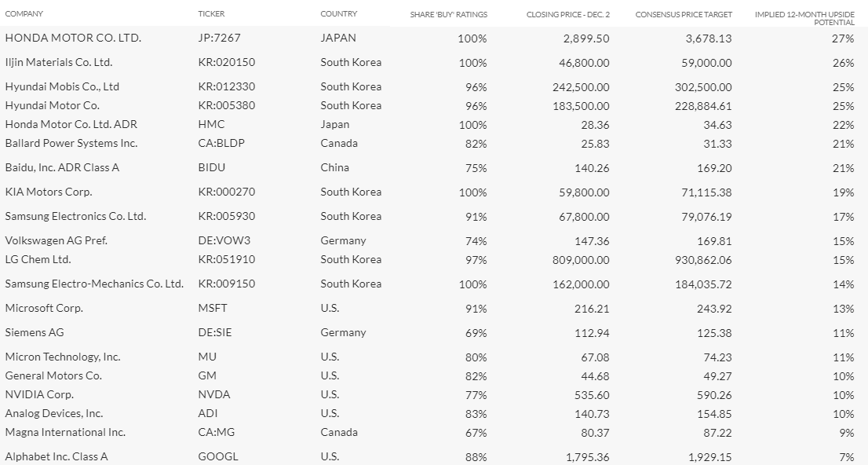Select KIA Motors Corp. company name
Viewport: 868px width, 465px height.
pos(49,192)
